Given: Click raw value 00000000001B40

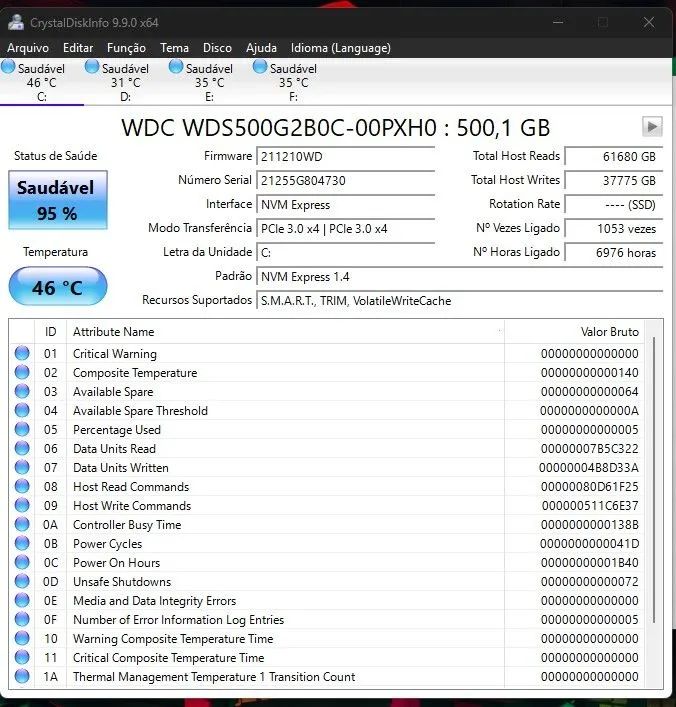Looking at the screenshot, I should coord(590,563).
